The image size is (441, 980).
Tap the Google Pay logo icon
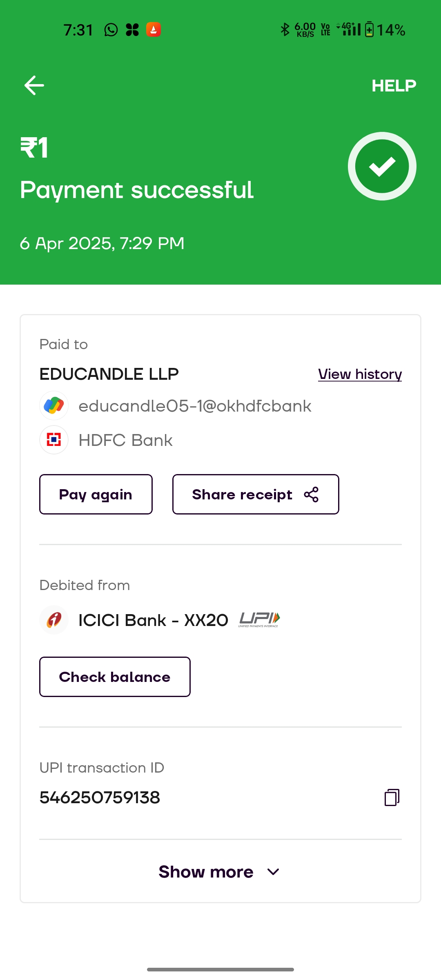54,405
